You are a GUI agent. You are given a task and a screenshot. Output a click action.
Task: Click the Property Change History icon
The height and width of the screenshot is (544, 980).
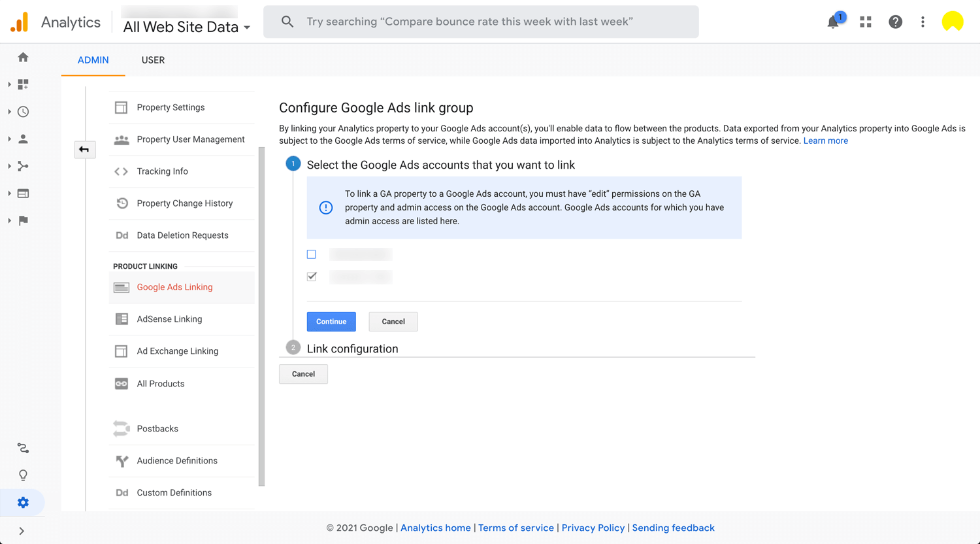122,203
